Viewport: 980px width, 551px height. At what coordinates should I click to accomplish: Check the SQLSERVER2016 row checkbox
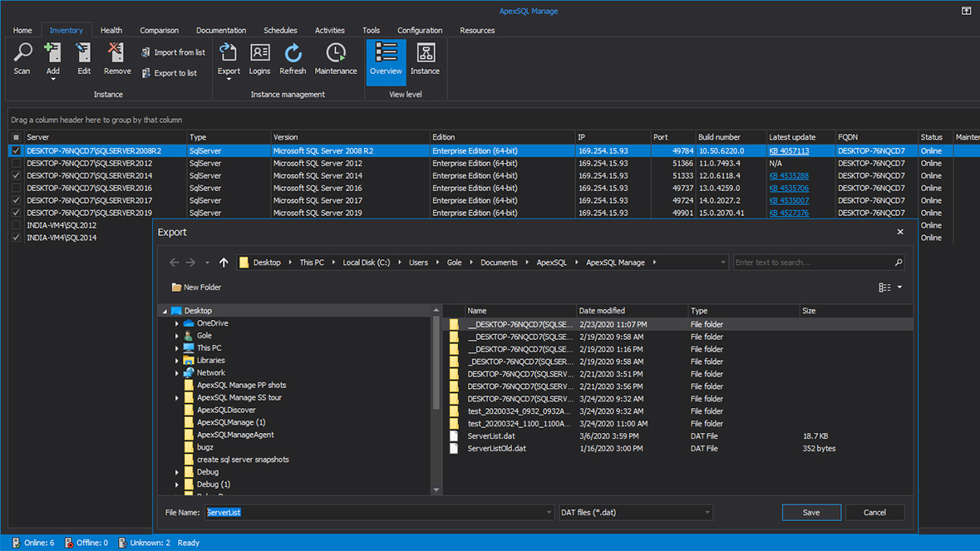coord(17,188)
